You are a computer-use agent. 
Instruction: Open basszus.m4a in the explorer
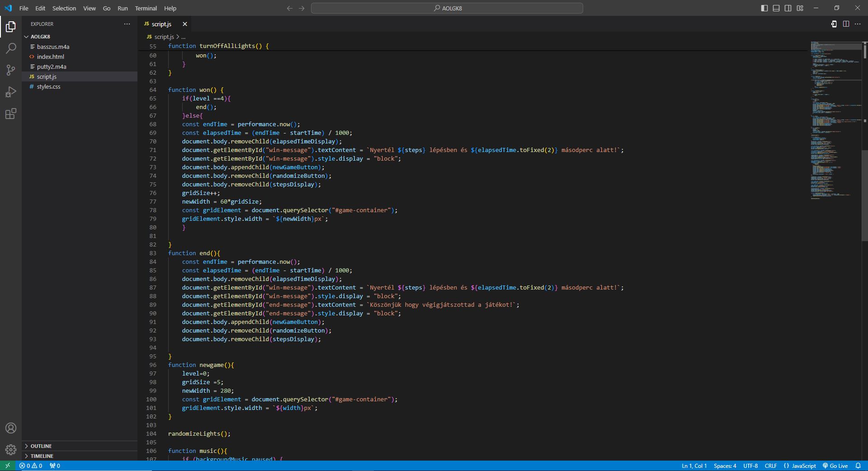coord(80,47)
